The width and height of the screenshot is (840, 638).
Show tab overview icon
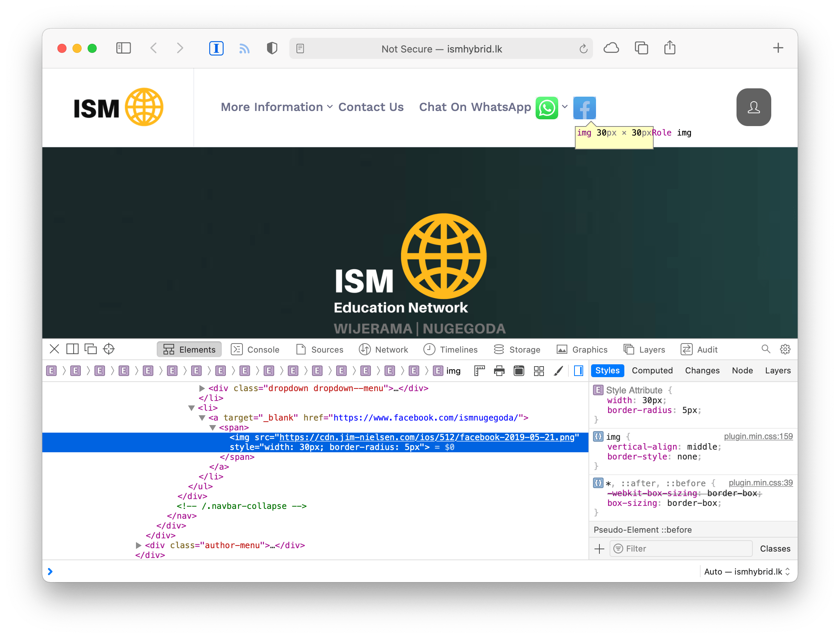641,48
